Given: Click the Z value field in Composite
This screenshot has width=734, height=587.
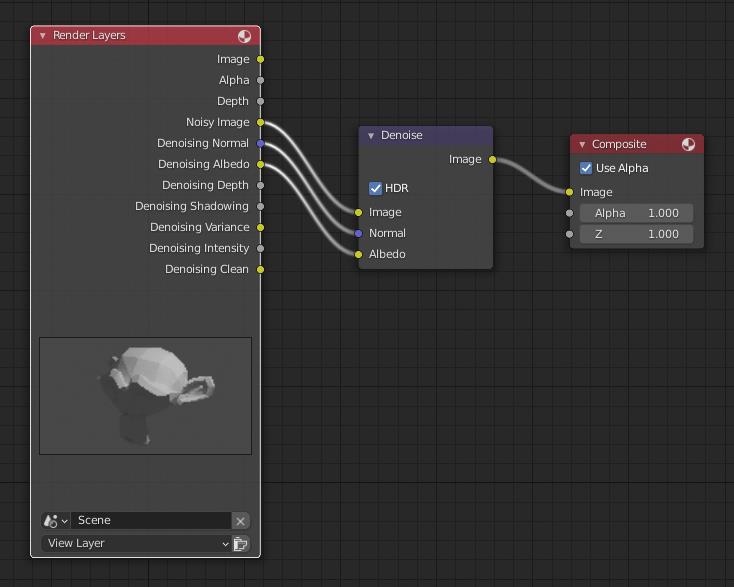Looking at the screenshot, I should pyautogui.click(x=636, y=234).
